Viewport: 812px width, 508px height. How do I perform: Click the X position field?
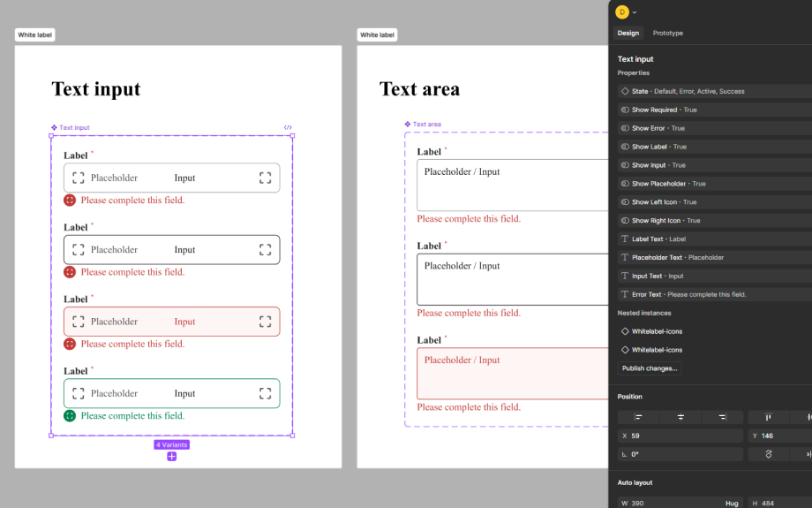pos(680,436)
